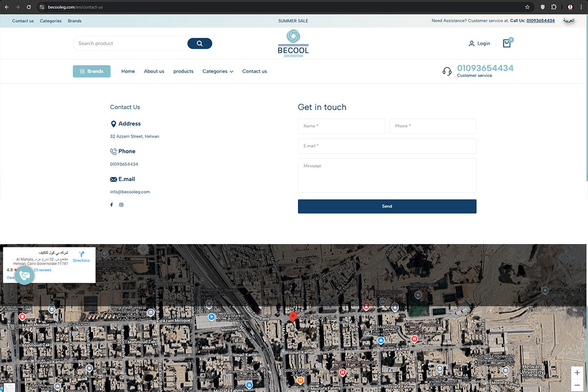Click the search magnifier button
Viewport: 588px width, 392px height.
pyautogui.click(x=199, y=44)
